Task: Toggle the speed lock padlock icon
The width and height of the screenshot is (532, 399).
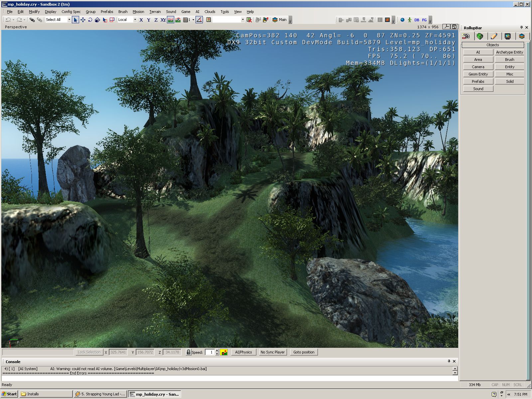Action: [x=188, y=352]
